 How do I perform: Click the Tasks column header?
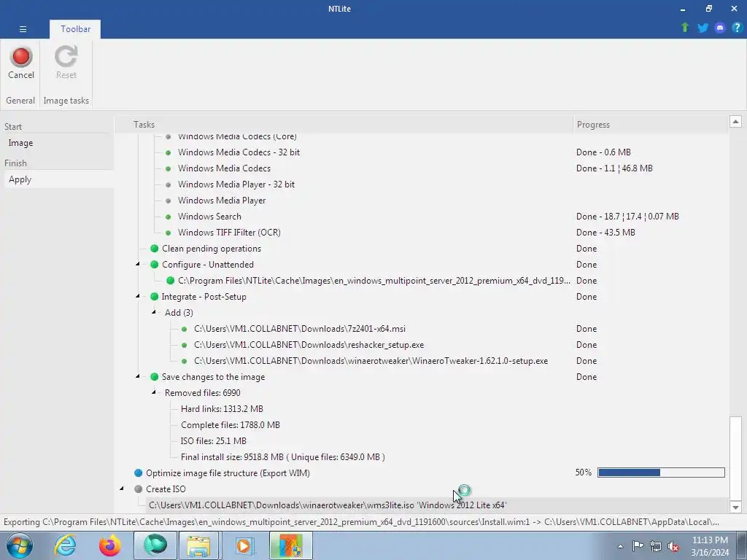point(344,125)
